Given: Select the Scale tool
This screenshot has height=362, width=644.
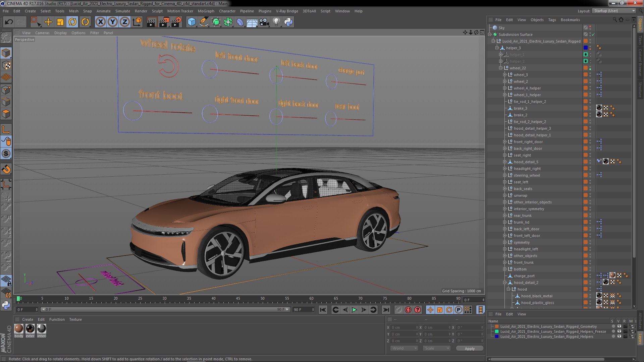Looking at the screenshot, I should 60,22.
